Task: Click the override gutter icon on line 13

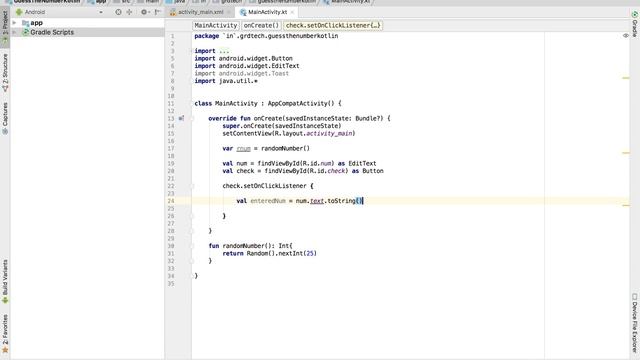Action: (x=181, y=118)
